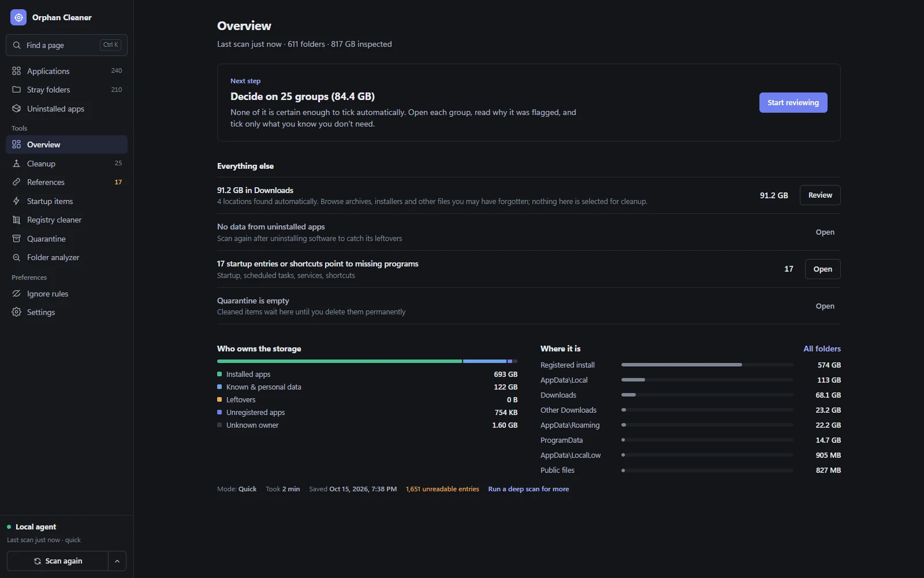Click the Settings gear icon
Viewport: 924px width, 578px height.
pos(16,312)
